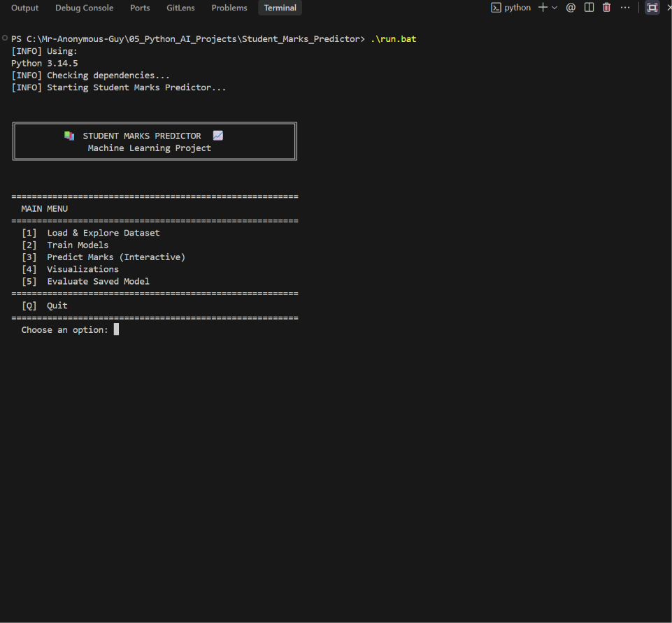Click the Checking dependencies info line
Screen dimensions: 672x623
[x=90, y=76]
